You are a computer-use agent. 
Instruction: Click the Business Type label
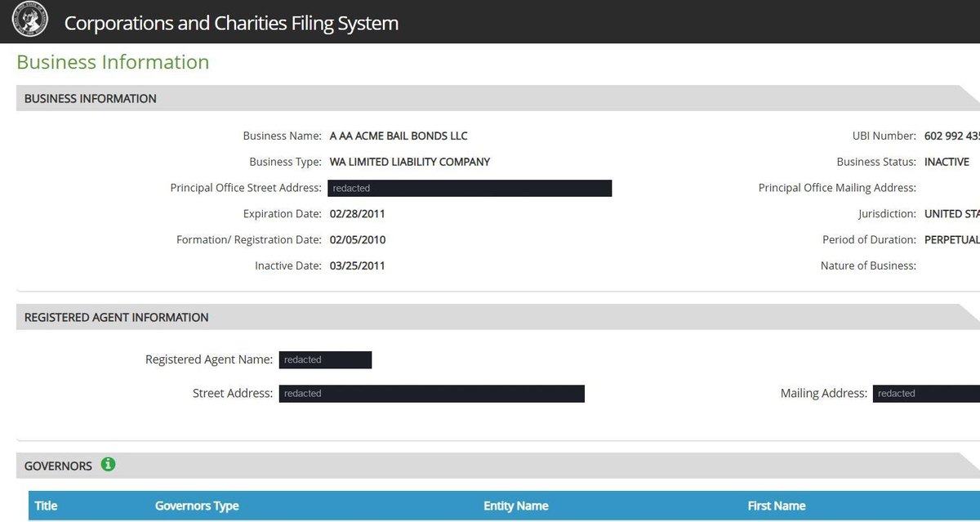coord(285,162)
